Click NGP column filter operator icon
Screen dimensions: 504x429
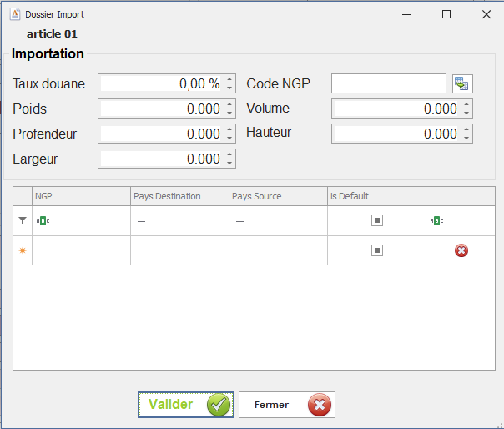coord(42,221)
